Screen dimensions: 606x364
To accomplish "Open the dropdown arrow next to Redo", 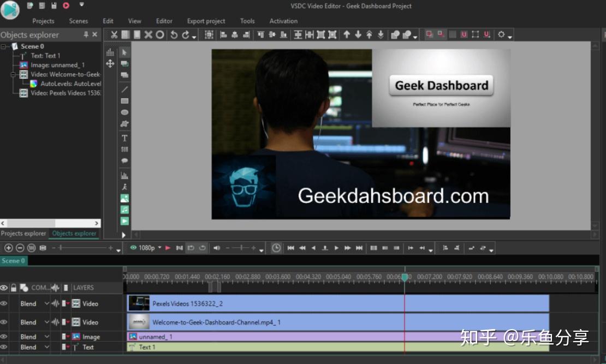I will [194, 37].
